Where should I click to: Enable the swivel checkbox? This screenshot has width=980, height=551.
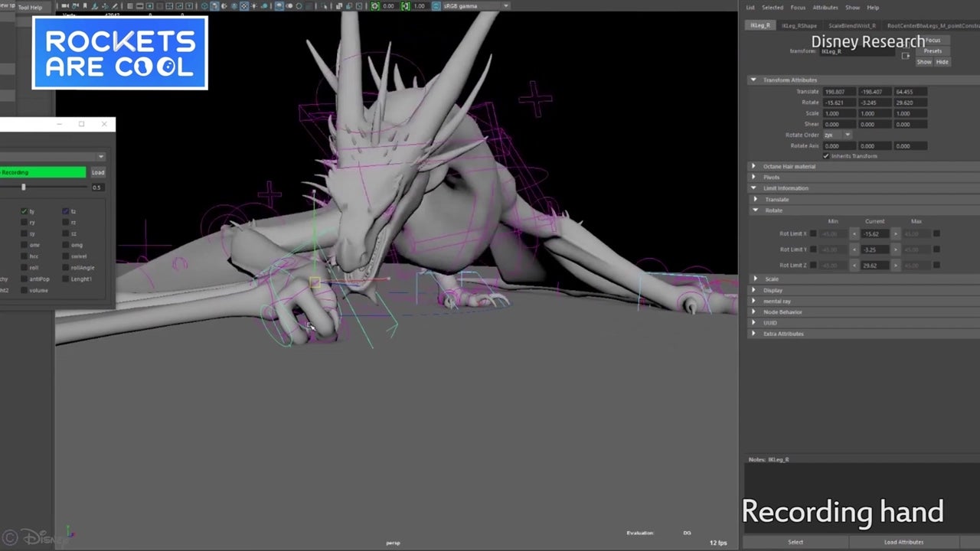(x=65, y=256)
